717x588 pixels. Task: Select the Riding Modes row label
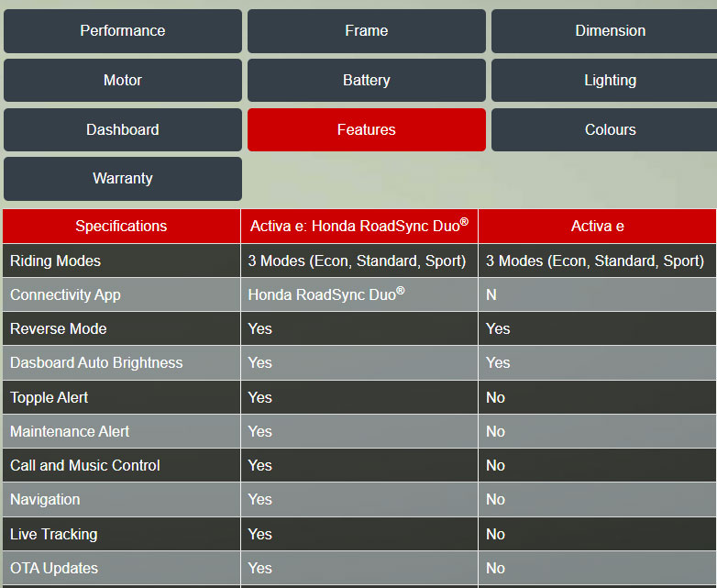tap(55, 261)
